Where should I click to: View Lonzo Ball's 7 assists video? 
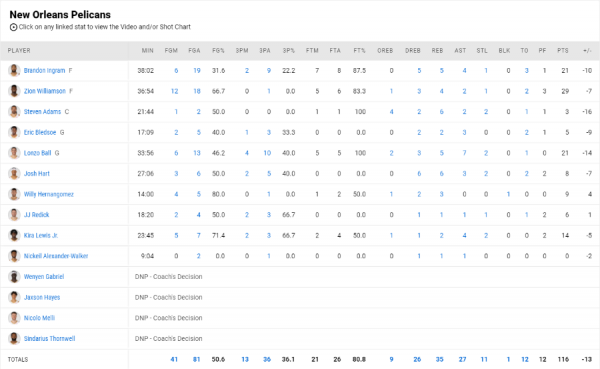(464, 153)
